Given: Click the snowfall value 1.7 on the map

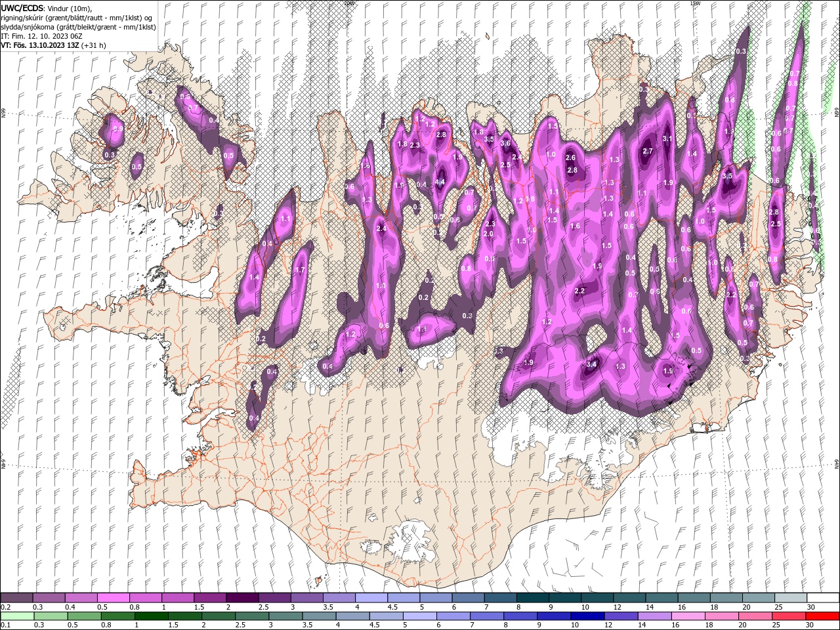Looking at the screenshot, I should (300, 270).
